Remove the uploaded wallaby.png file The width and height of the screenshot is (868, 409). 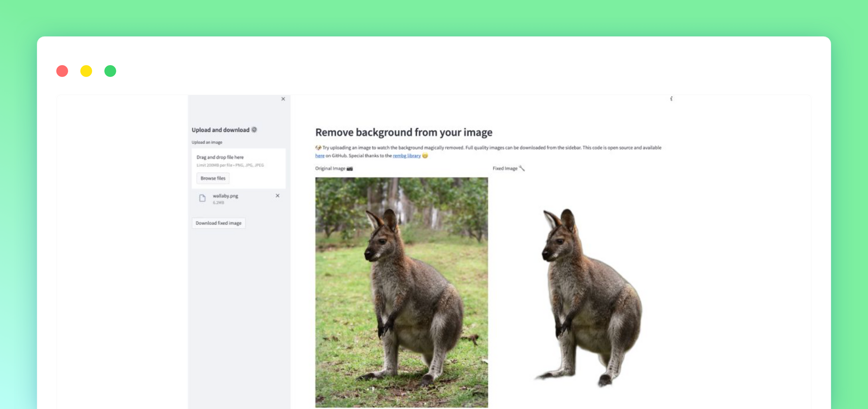(277, 196)
